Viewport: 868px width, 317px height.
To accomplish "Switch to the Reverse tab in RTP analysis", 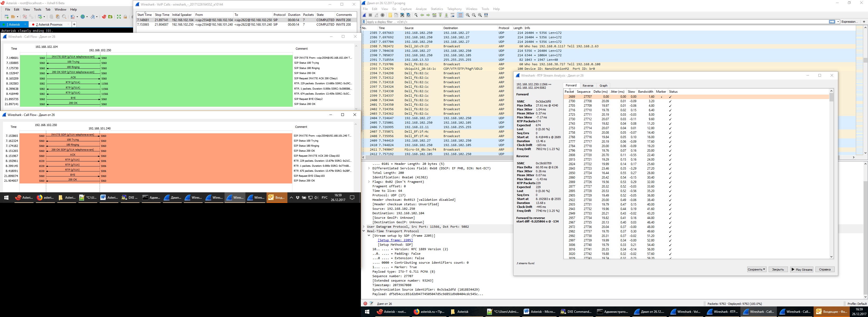I will [588, 86].
